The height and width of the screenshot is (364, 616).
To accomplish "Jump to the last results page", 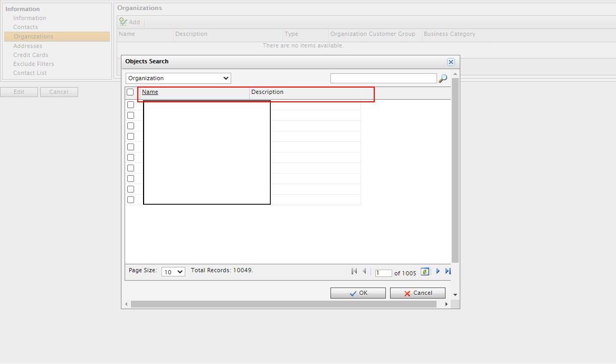I will tap(448, 271).
